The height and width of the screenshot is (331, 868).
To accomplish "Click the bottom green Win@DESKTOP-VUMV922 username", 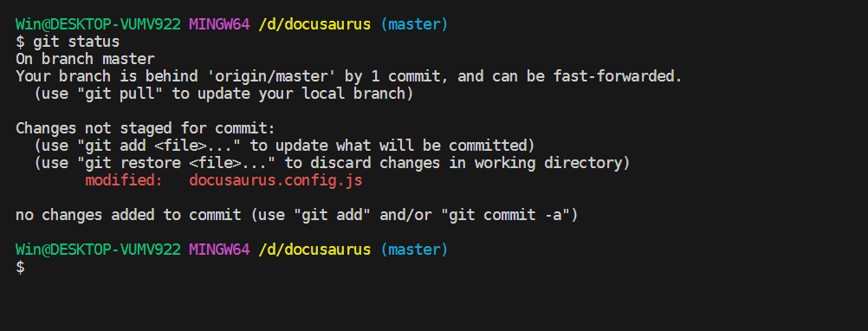I will click(x=98, y=250).
